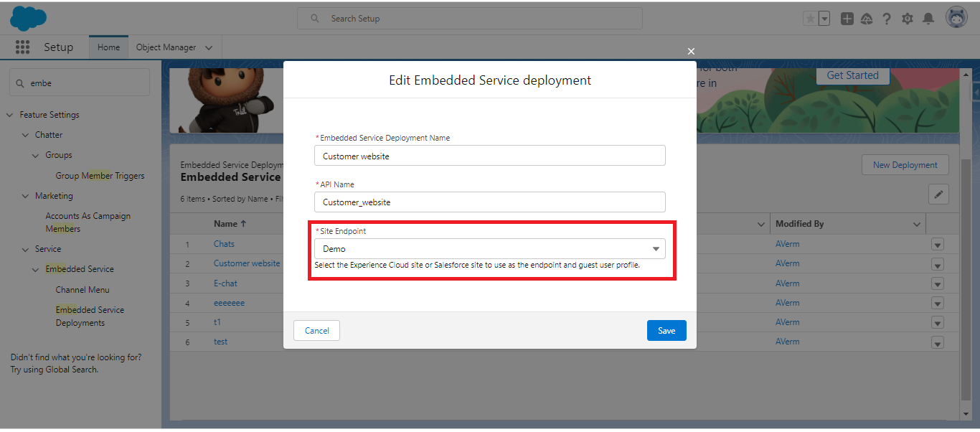This screenshot has width=980, height=432.
Task: Open the notifications bell icon
Action: (928, 19)
